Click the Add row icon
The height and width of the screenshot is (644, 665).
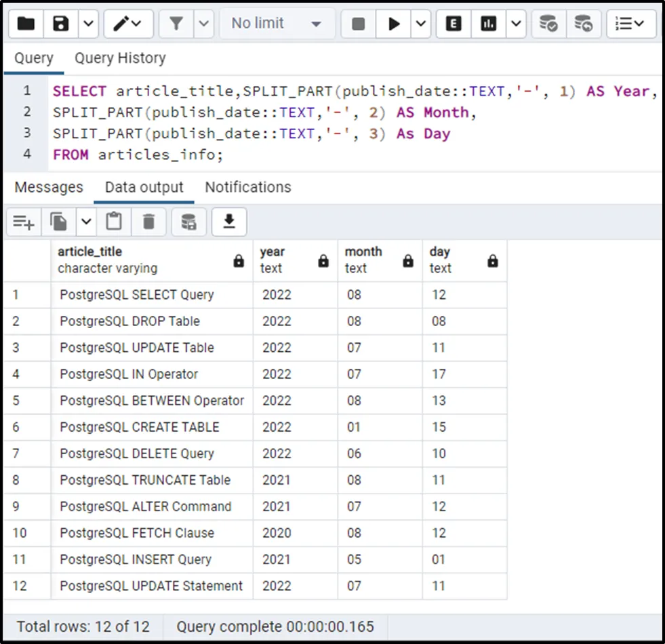tap(24, 222)
